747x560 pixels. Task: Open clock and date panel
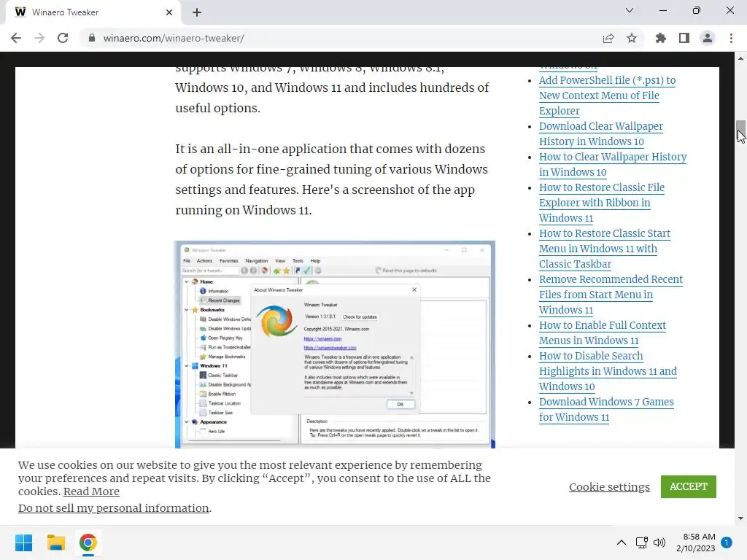pos(695,542)
